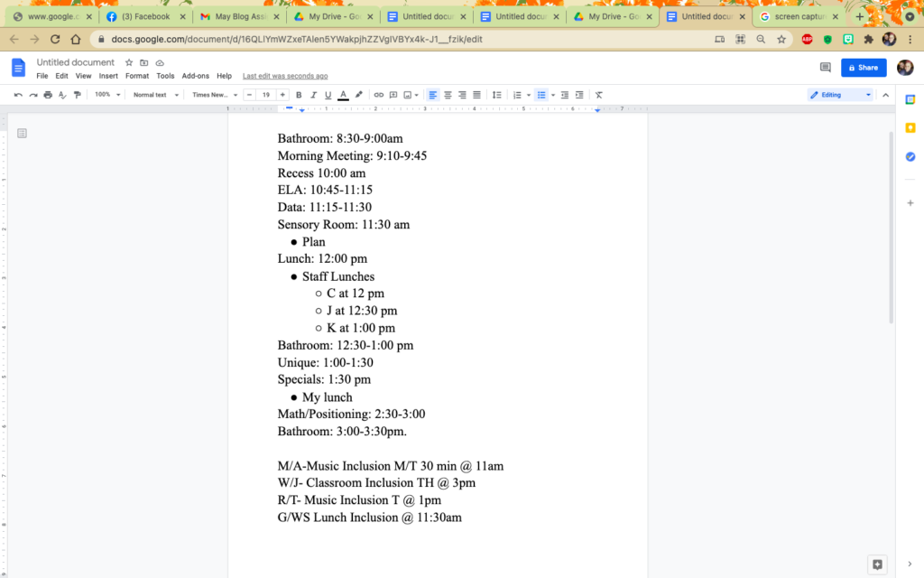Open the insert link tool
924x578 pixels.
coord(378,95)
